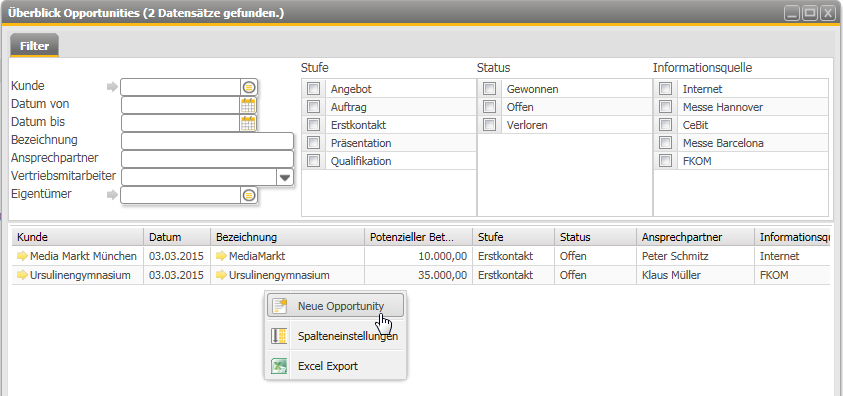Maximize the Überblick Opportunities window

tap(810, 13)
